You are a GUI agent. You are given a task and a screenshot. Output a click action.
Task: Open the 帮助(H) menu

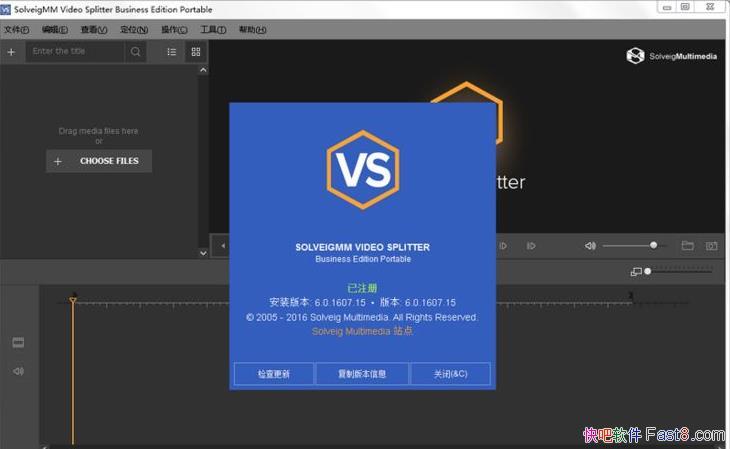pyautogui.click(x=252, y=30)
